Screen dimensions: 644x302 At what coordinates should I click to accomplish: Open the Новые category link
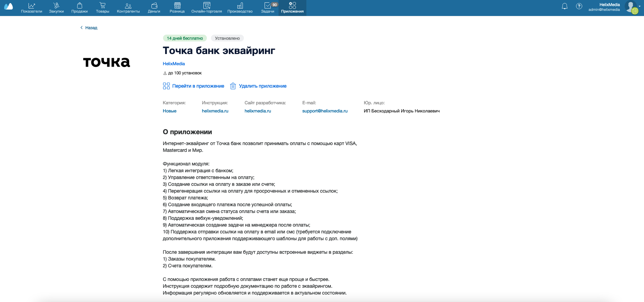[x=169, y=111]
